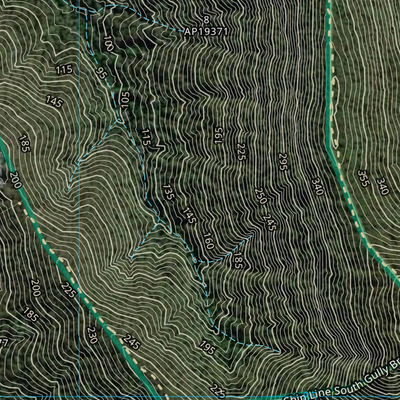Screen dimensions: 400x400
Task: Select the 105 contour elevation label
Action: [x=125, y=100]
